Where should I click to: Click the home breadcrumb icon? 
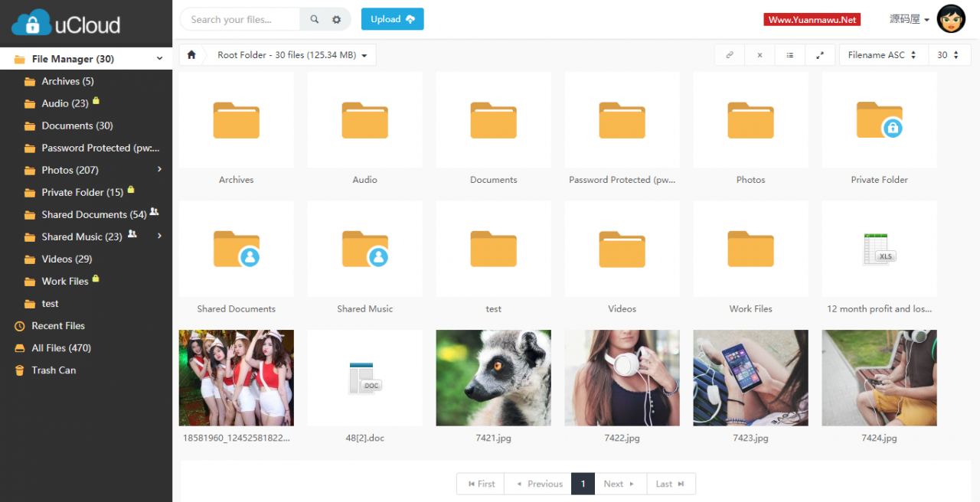191,55
